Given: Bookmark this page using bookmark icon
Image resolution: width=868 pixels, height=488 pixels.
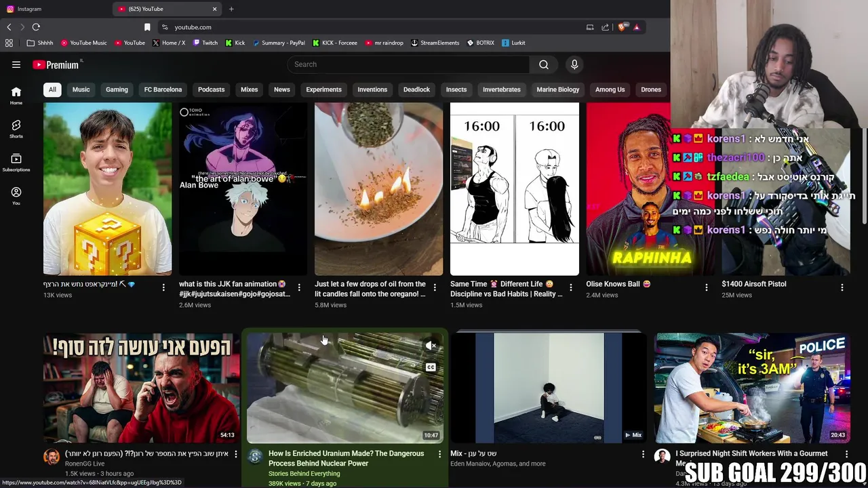Looking at the screenshot, I should pos(147,27).
